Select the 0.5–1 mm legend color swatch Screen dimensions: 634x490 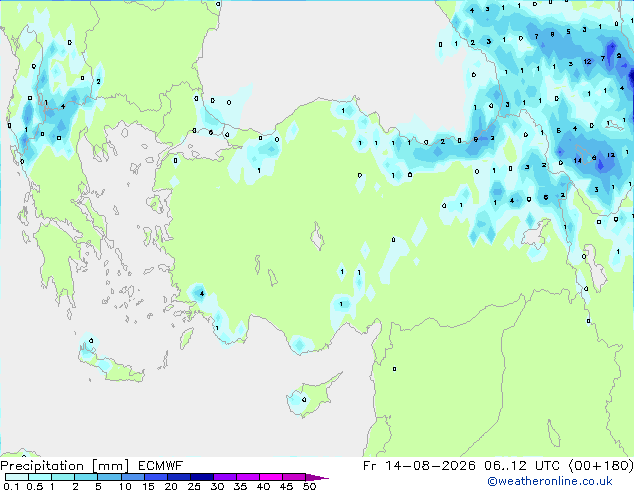[x=40, y=477]
